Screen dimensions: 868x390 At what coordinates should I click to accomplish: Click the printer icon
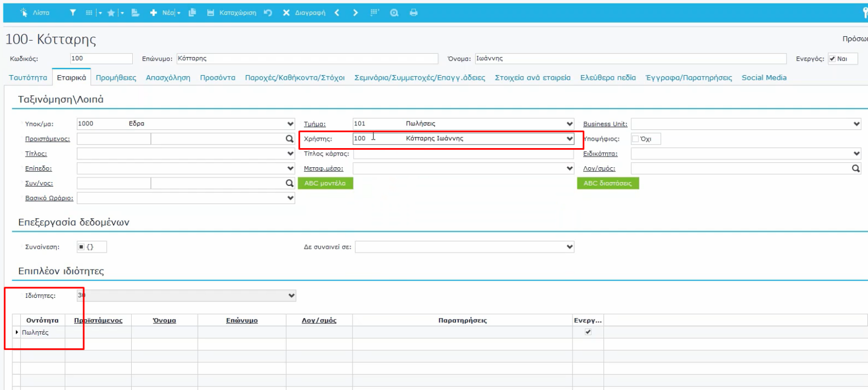point(414,12)
